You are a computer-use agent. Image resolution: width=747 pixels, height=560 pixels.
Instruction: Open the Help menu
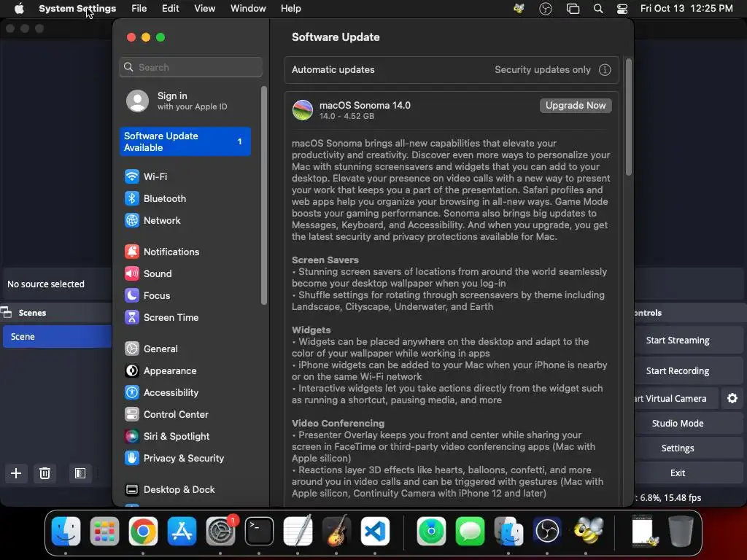tap(290, 9)
